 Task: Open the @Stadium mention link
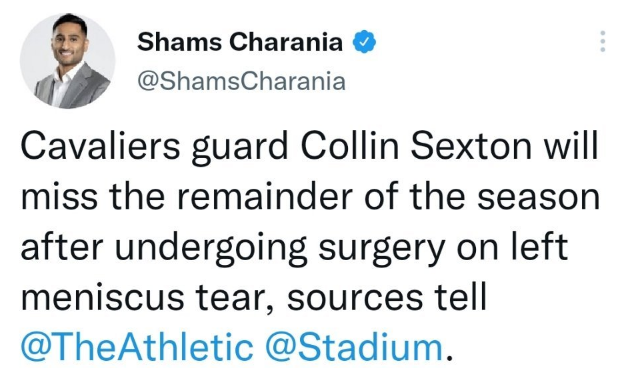coord(354,346)
